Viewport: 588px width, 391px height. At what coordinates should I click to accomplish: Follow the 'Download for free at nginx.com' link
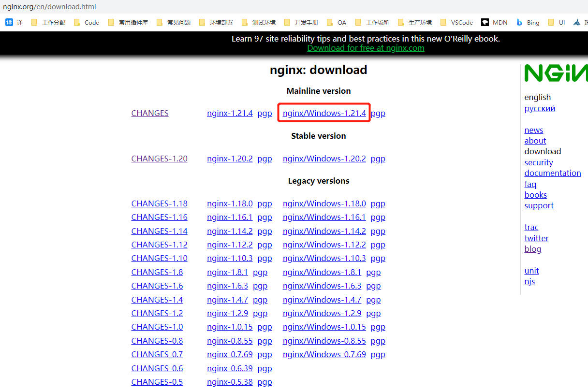(x=366, y=48)
